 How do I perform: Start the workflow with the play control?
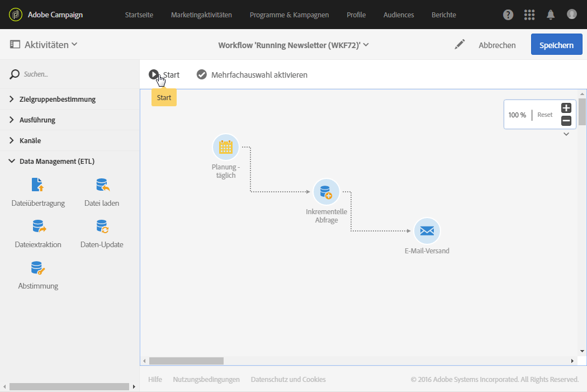pos(154,74)
